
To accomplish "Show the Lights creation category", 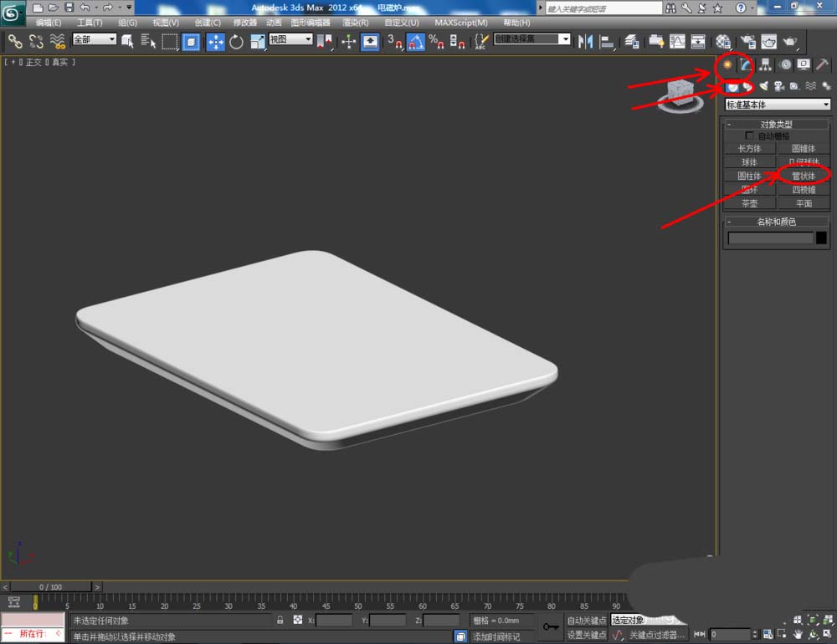I will [x=763, y=86].
